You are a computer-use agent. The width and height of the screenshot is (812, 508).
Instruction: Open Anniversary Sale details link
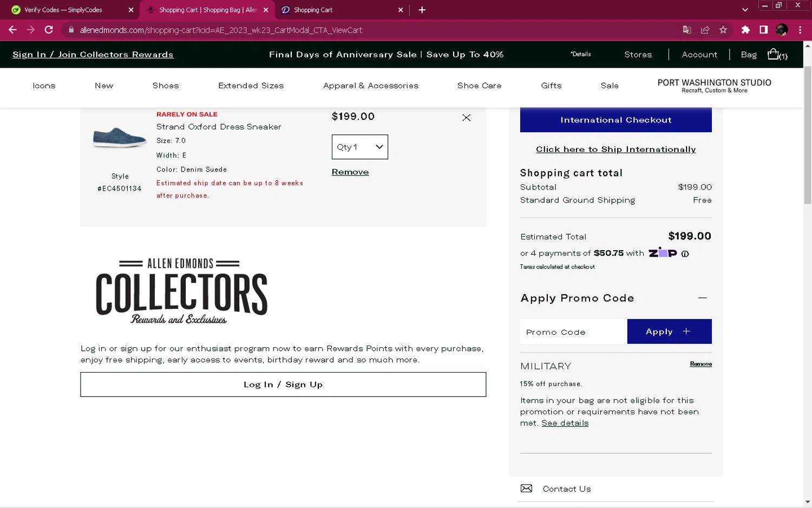click(581, 54)
